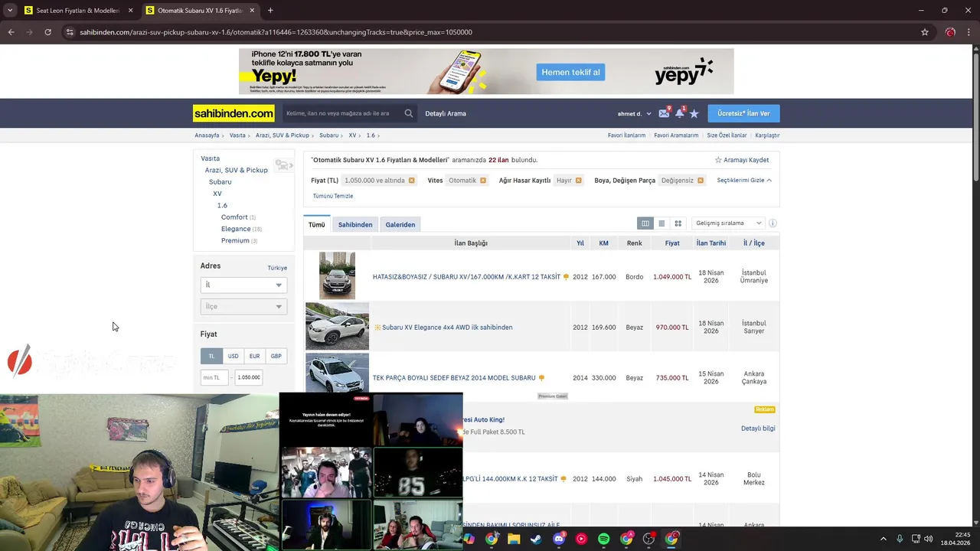Switch to grid gallery view icon

pyautogui.click(x=678, y=223)
